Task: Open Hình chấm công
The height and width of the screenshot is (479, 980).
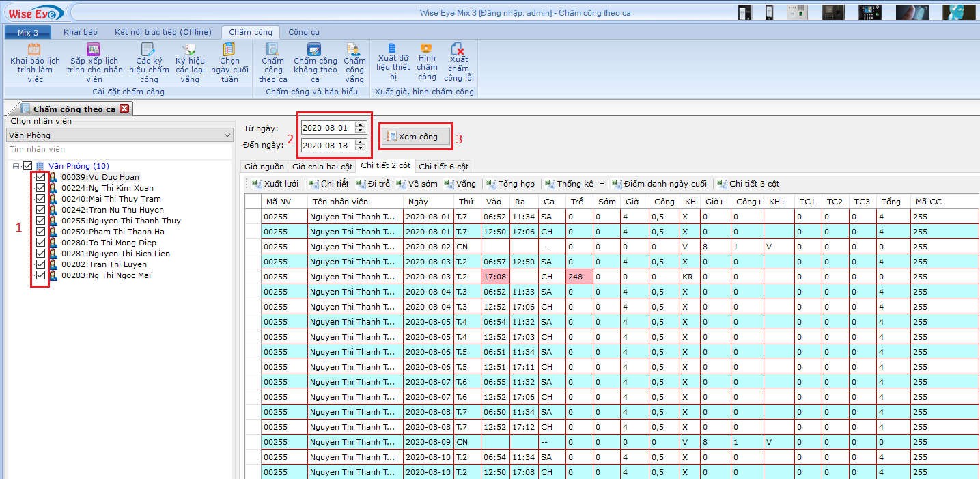Action: (427, 59)
